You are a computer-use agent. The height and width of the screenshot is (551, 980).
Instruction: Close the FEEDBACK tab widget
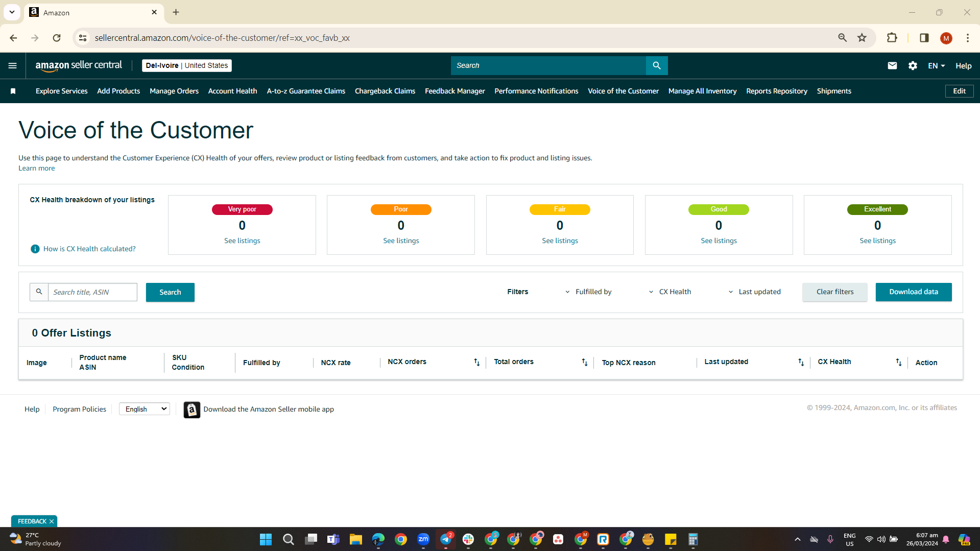pos(52,521)
